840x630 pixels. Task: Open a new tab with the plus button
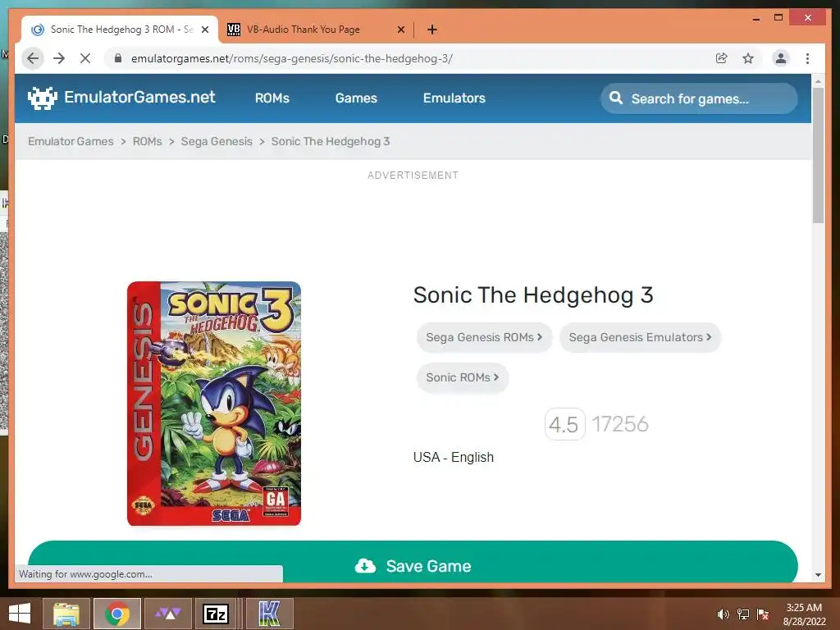432,30
